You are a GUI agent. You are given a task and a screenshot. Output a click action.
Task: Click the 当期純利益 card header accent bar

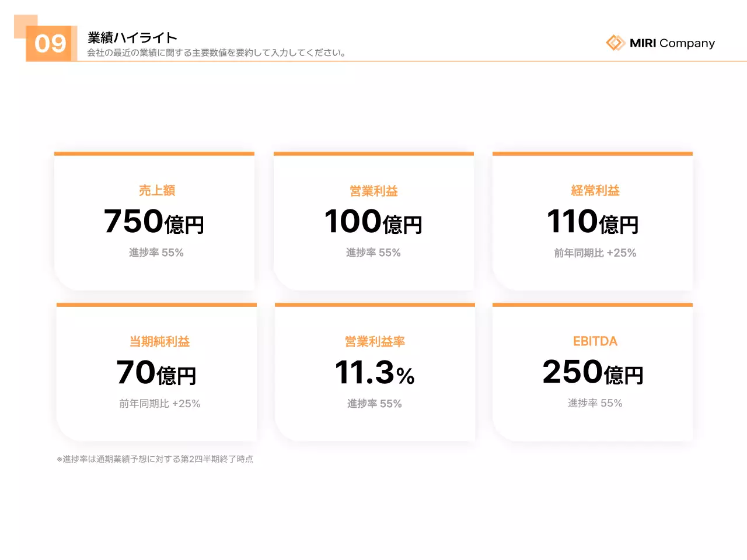click(x=156, y=304)
